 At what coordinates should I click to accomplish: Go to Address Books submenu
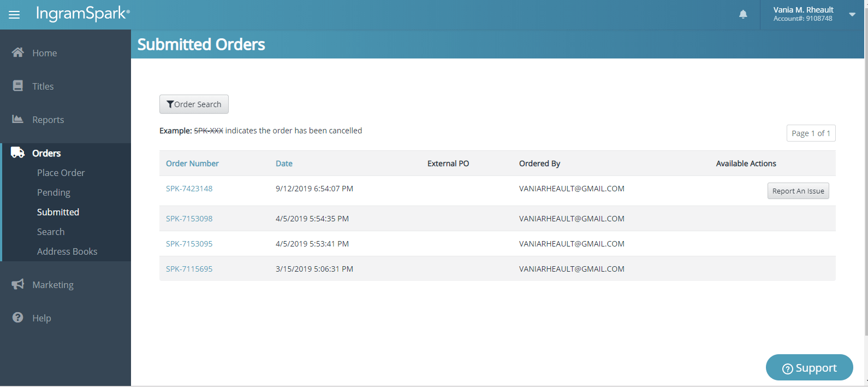pyautogui.click(x=67, y=251)
